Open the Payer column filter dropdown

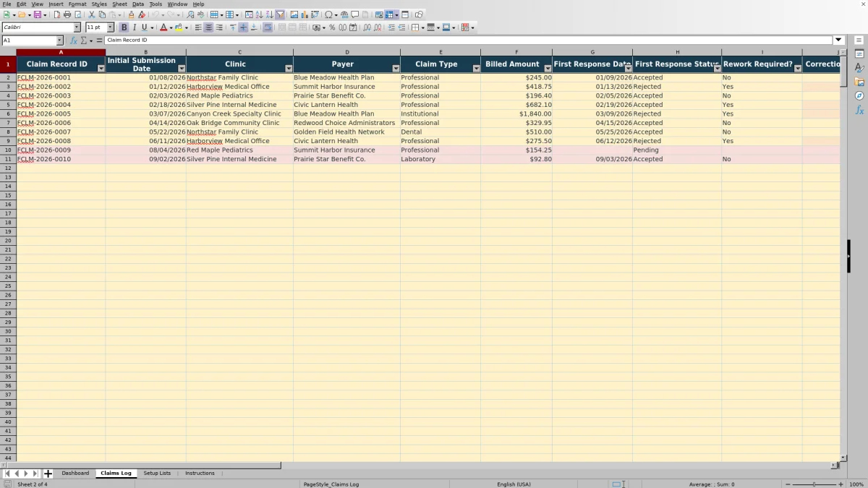point(396,68)
